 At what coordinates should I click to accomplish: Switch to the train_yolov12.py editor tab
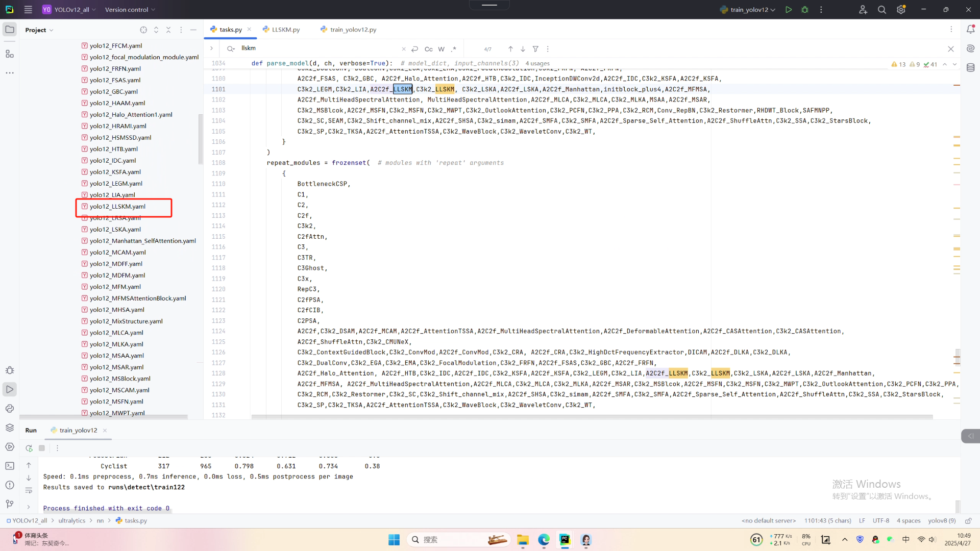point(352,30)
